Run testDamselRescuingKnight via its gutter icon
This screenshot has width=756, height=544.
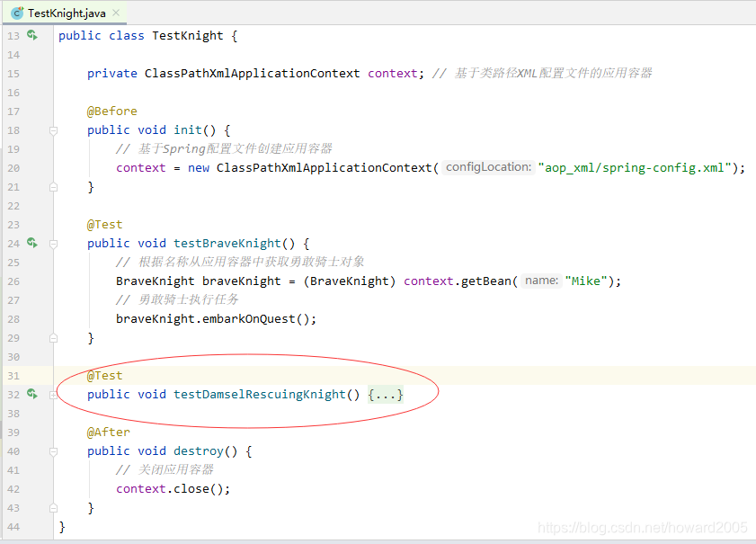(32, 394)
